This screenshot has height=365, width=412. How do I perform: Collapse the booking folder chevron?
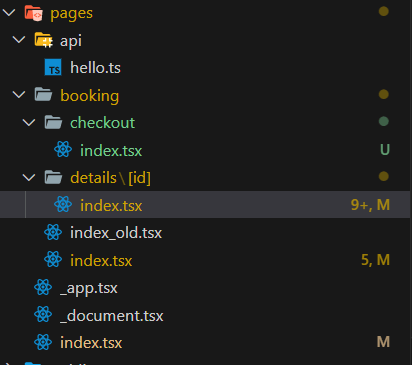[x=19, y=95]
